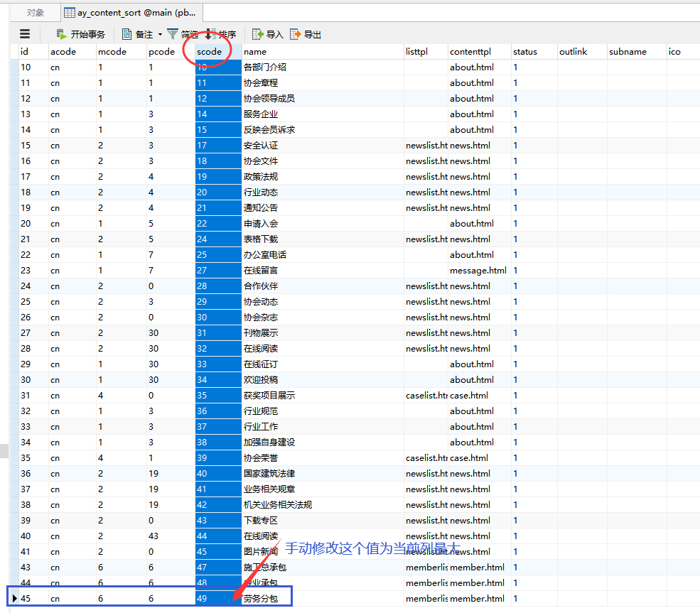This screenshot has height=613, width=700.
Task: Click the current row indicator arrow for id 45
Action: point(14,599)
